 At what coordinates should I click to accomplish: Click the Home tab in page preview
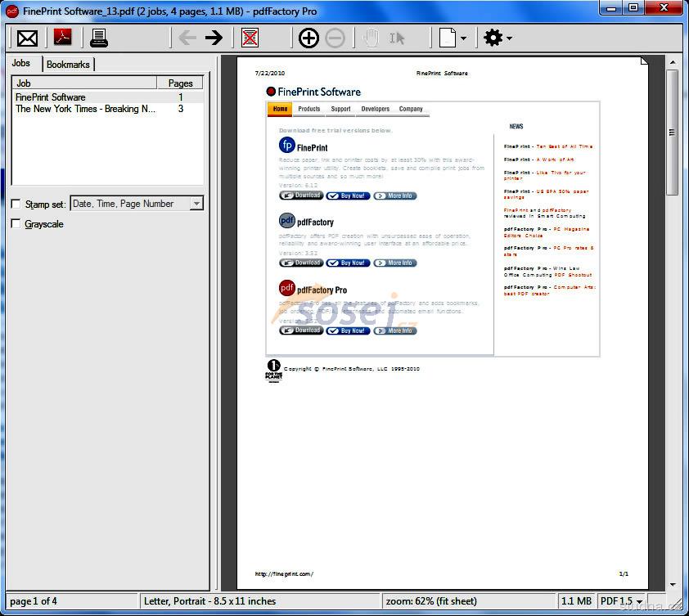click(x=280, y=110)
